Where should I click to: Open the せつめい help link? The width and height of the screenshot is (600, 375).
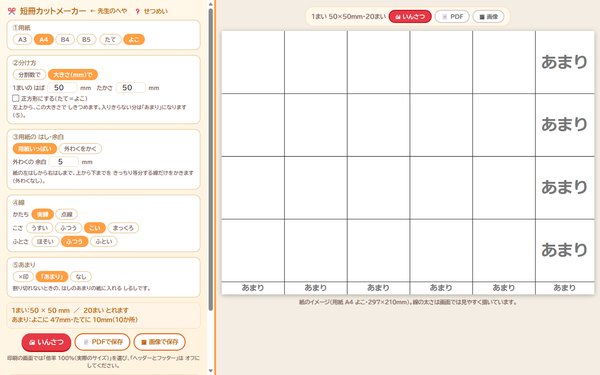coord(152,11)
